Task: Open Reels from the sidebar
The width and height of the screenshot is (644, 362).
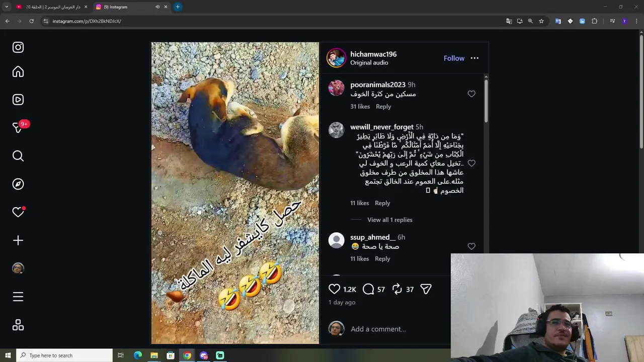Action: [18, 100]
